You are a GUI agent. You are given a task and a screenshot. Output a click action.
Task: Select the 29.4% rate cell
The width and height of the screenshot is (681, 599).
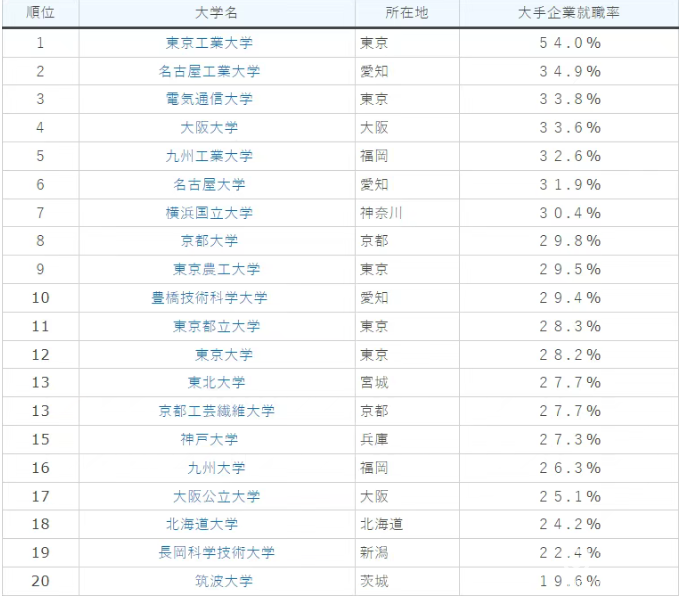point(570,298)
